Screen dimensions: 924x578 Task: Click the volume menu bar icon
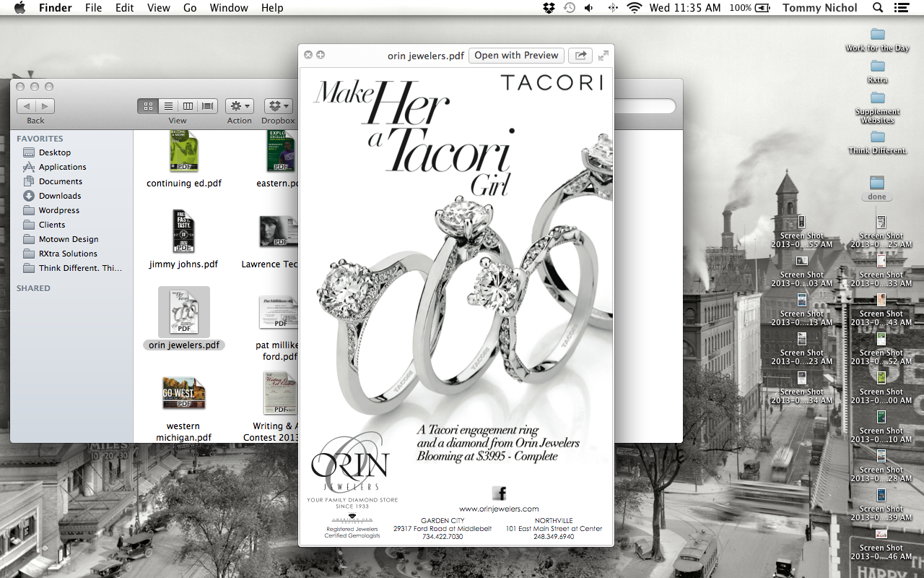point(589,8)
